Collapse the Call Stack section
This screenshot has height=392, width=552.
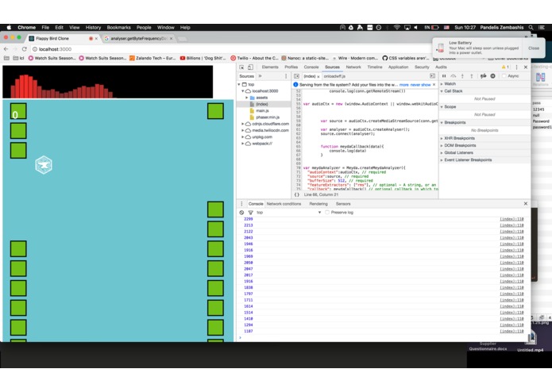click(442, 91)
